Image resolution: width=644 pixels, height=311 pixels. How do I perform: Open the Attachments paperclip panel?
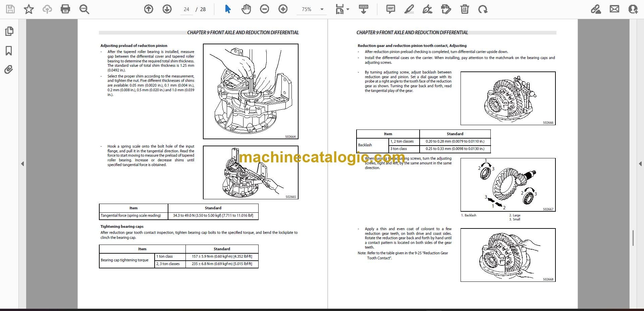tap(9, 70)
